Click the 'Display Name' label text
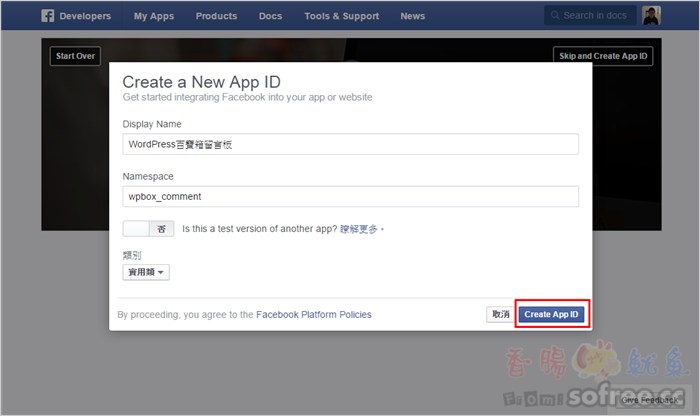700x416 pixels. (152, 124)
